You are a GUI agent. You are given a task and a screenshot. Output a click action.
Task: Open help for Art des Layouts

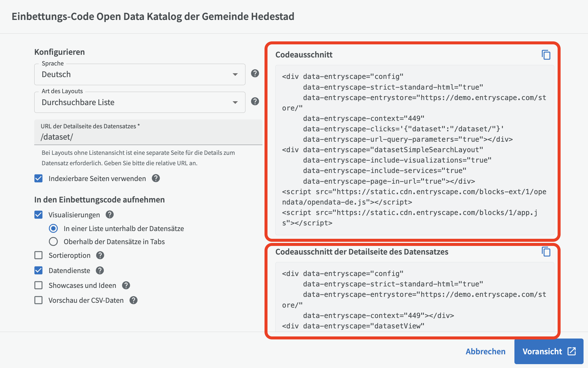tap(255, 102)
